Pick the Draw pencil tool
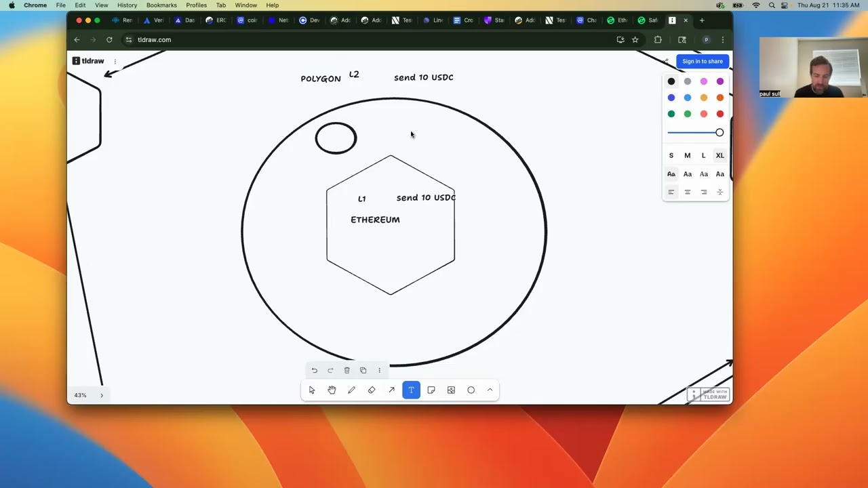Screen dimensions: 868x488 pos(351,390)
